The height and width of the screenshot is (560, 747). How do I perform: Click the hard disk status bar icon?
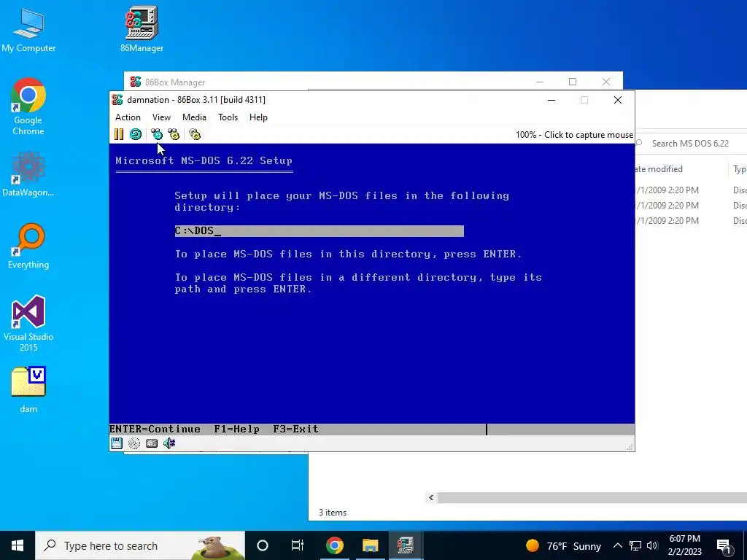pos(152,443)
